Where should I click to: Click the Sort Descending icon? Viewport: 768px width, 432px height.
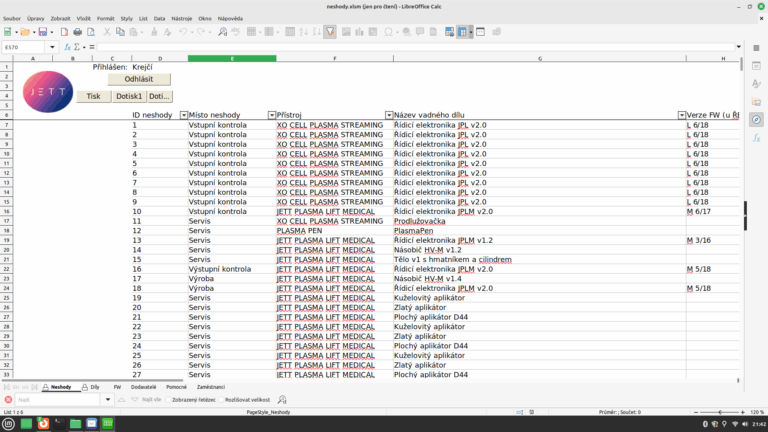(x=317, y=32)
